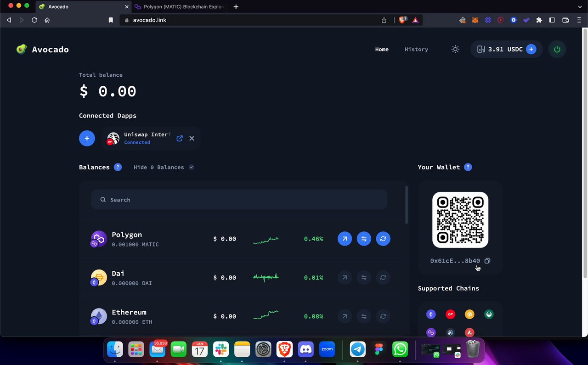Go to the Home nav item
The height and width of the screenshot is (365, 588).
click(382, 49)
